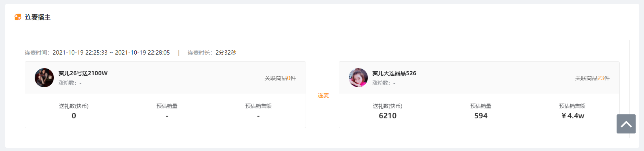Viewport: 644px width, 151px height.
Task: Click 涨粉数 label under 葵儿26号送2100W
Action: tap(70, 83)
